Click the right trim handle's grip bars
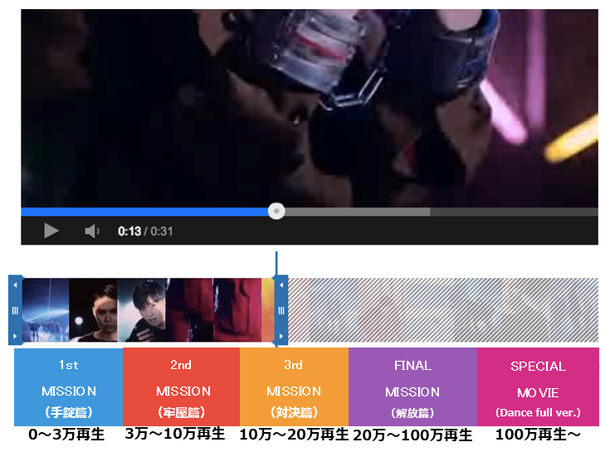This screenshot has height=452, width=610. click(x=281, y=310)
